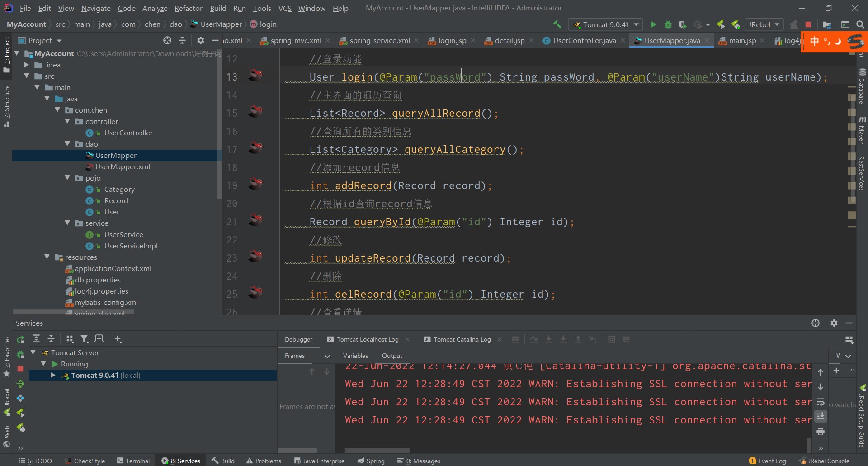Click the green Run button in toolbar
Screen dimensions: 868x466
coord(653,24)
